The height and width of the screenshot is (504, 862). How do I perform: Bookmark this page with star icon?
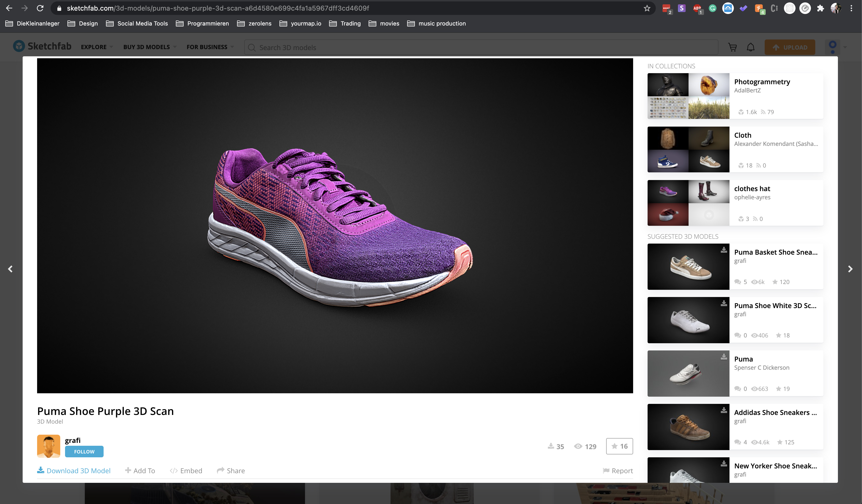(647, 8)
